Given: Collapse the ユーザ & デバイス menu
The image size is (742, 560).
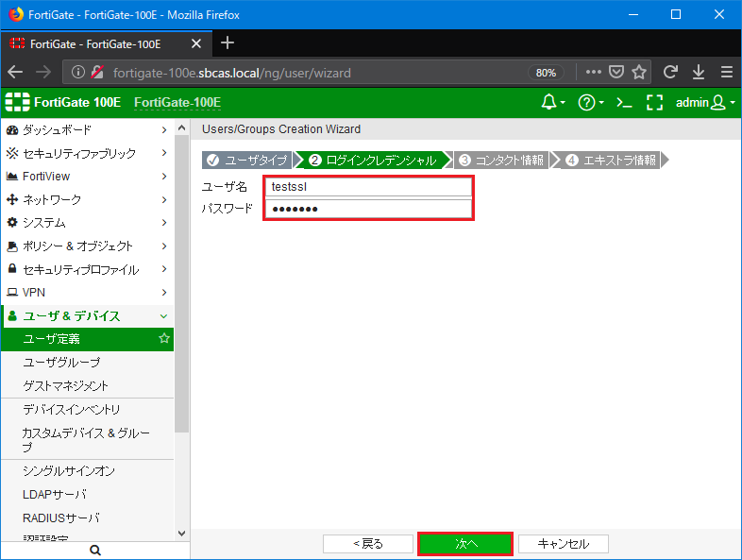Looking at the screenshot, I should click(87, 315).
